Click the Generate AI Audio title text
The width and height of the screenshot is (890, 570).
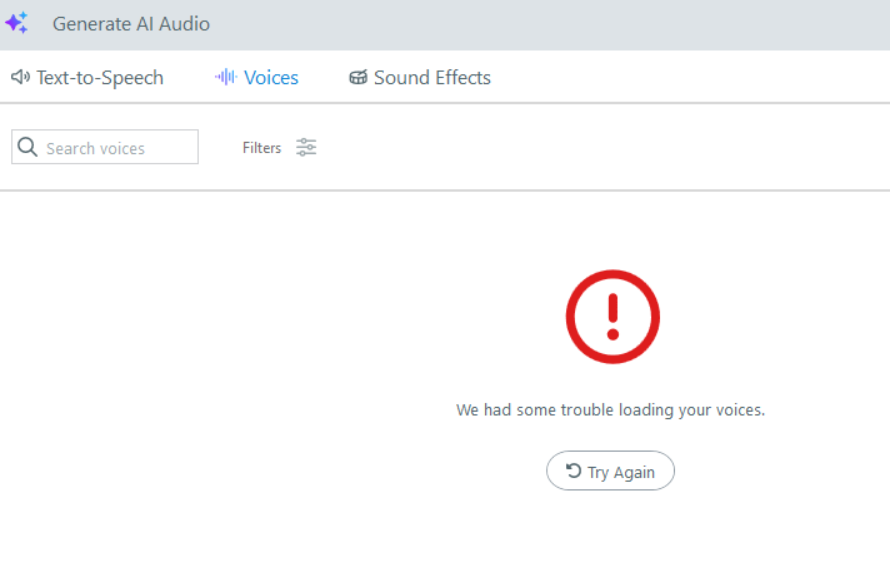click(x=131, y=24)
